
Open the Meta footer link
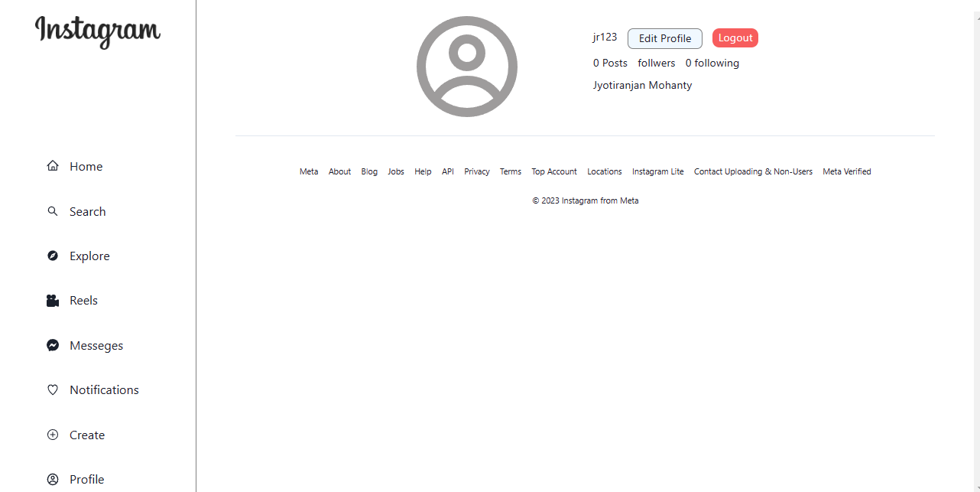(x=309, y=171)
